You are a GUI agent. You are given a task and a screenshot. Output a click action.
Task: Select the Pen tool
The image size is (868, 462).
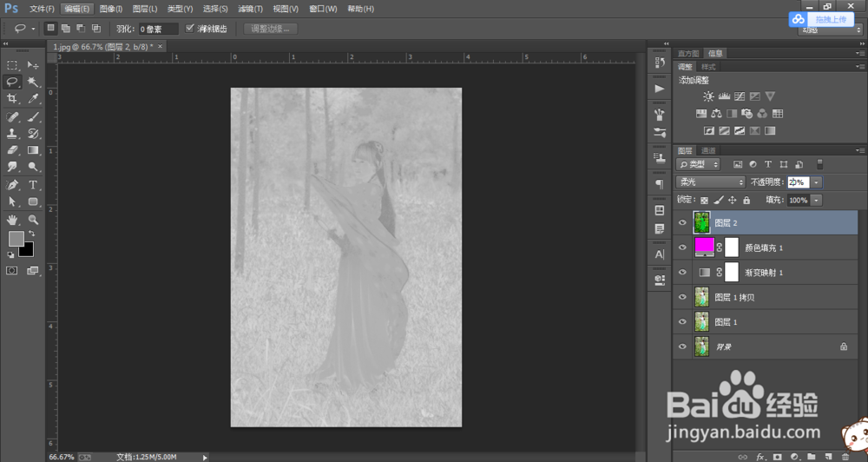(12, 185)
